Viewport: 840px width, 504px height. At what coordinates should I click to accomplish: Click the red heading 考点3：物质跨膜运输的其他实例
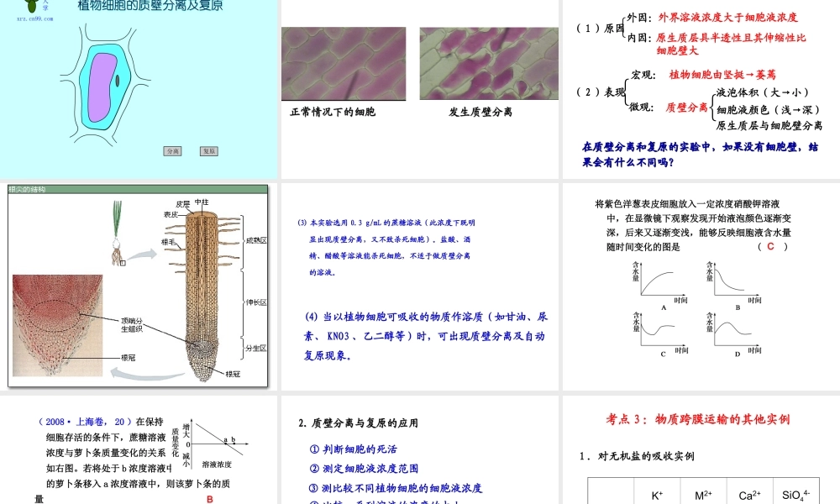click(698, 419)
